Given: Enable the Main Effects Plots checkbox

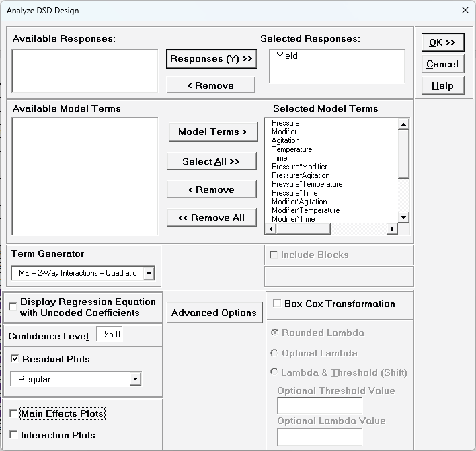Looking at the screenshot, I should click(x=14, y=414).
